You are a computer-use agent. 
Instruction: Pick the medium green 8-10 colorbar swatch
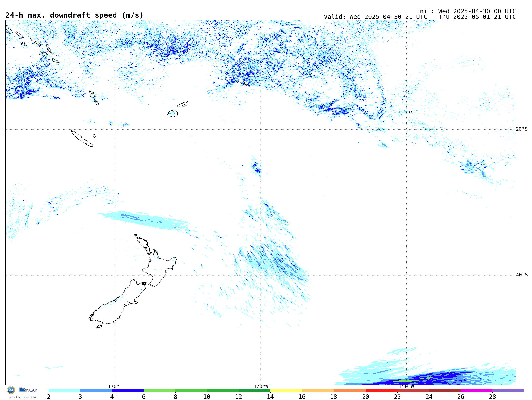pos(191,391)
